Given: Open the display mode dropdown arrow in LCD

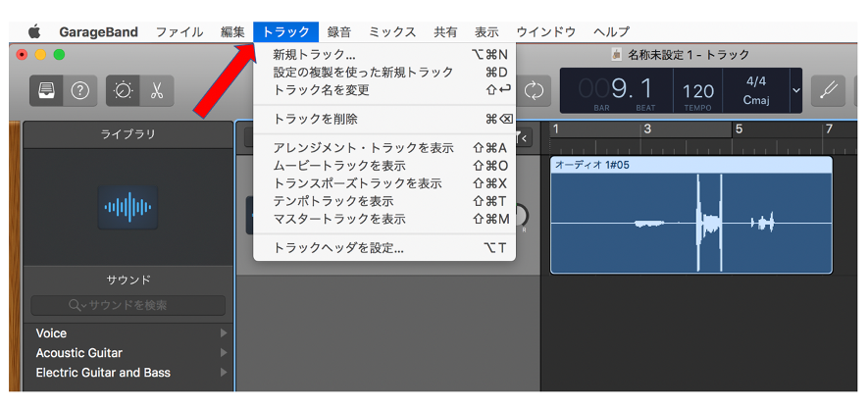Looking at the screenshot, I should (x=796, y=90).
